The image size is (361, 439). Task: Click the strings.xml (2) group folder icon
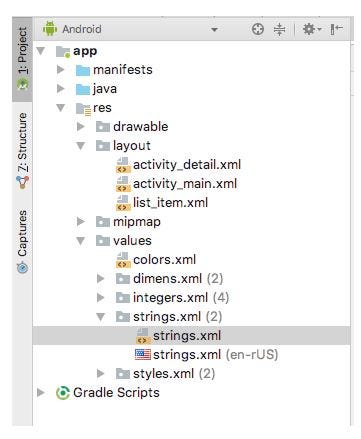(x=123, y=317)
